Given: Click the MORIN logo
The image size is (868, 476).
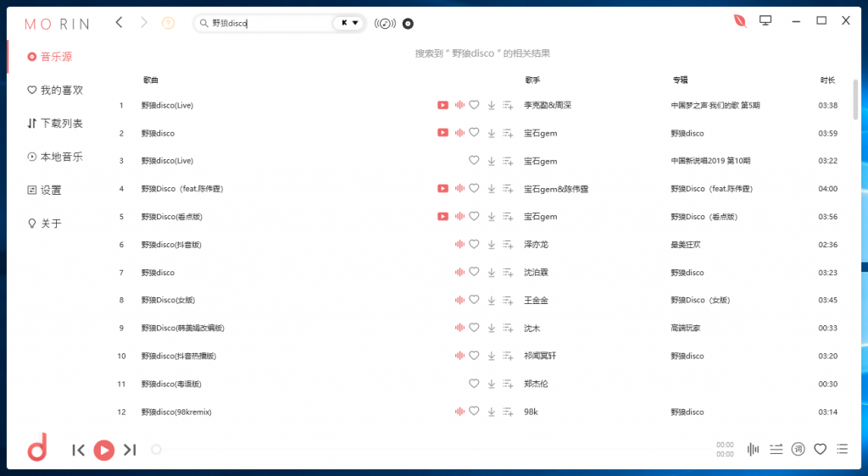Looking at the screenshot, I should (x=57, y=24).
